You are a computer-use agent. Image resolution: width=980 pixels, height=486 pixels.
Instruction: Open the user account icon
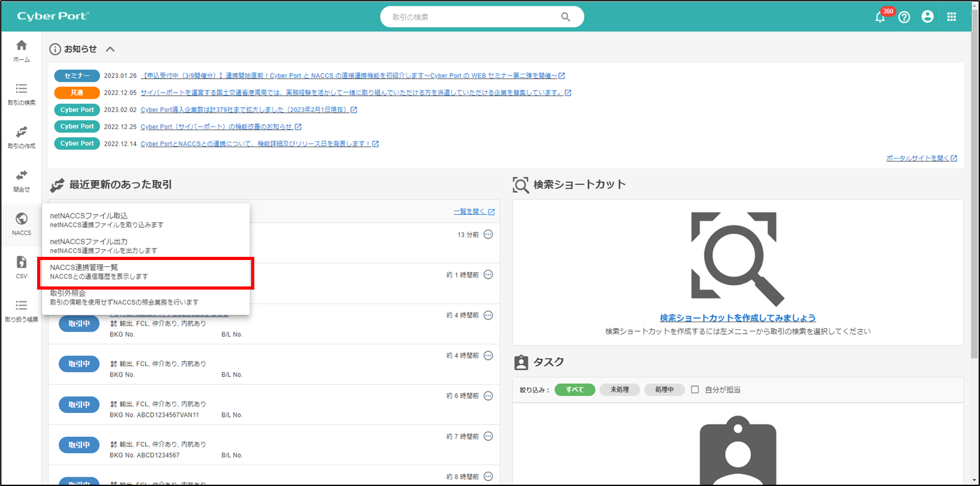coord(927,17)
